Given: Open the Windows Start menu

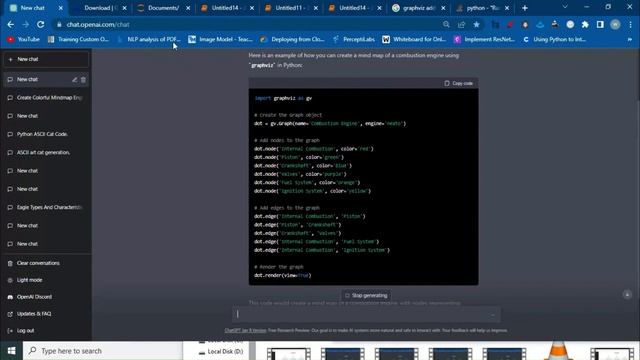Looking at the screenshot, I should [11, 351].
